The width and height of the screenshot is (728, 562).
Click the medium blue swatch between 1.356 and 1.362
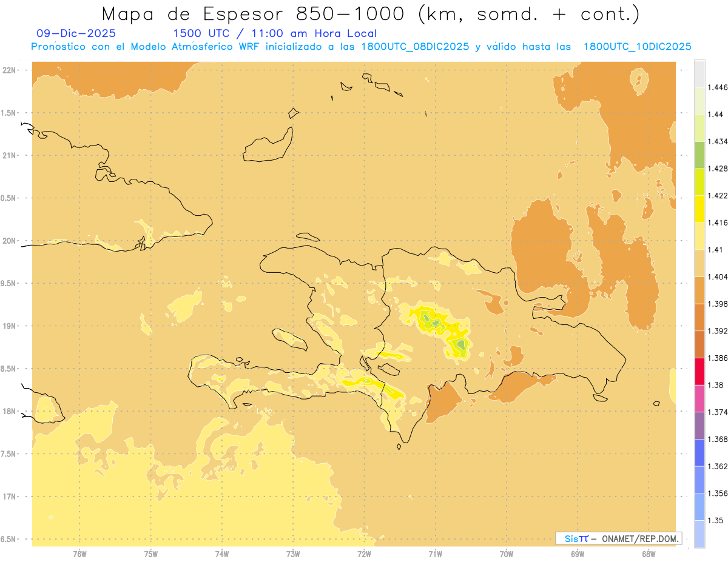tap(699, 480)
